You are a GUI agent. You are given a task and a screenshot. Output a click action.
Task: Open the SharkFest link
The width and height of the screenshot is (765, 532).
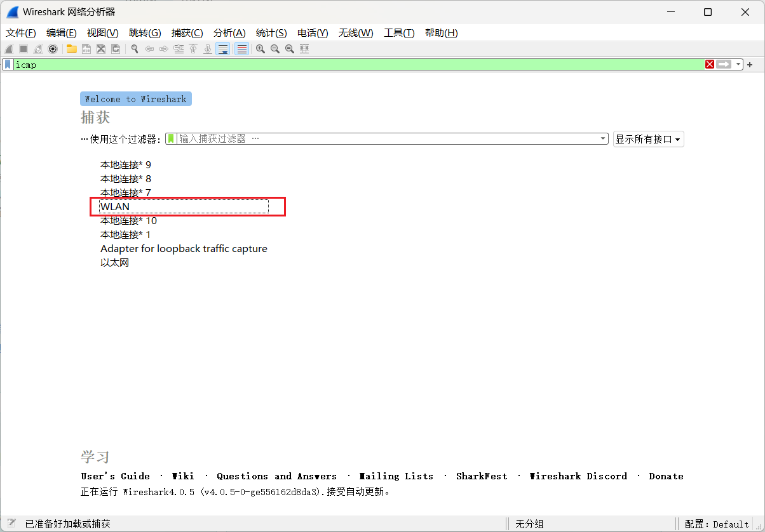482,476
